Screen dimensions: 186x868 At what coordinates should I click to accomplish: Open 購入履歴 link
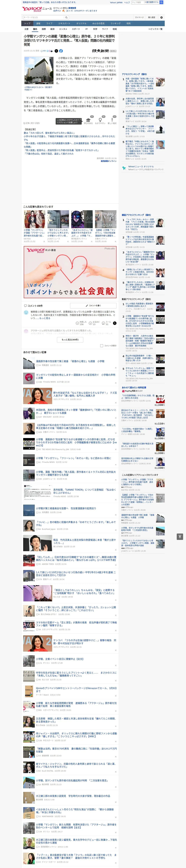152,17
